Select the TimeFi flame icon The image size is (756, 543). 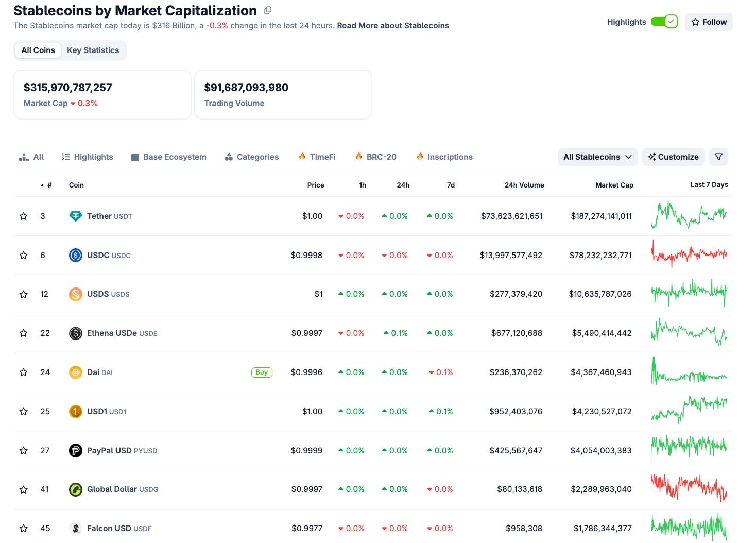[x=302, y=156]
